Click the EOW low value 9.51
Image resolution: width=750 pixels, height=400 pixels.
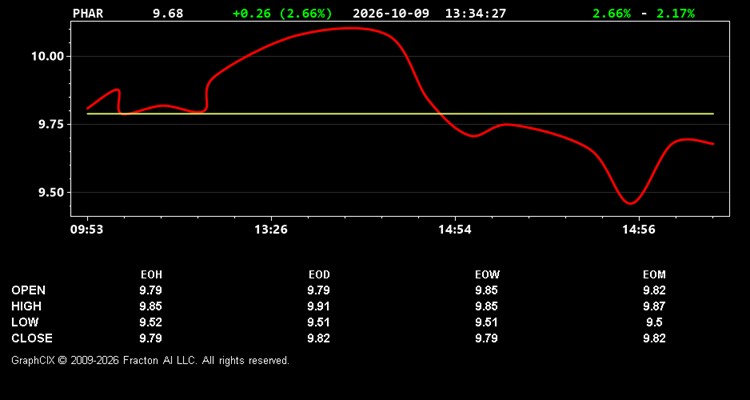(487, 322)
